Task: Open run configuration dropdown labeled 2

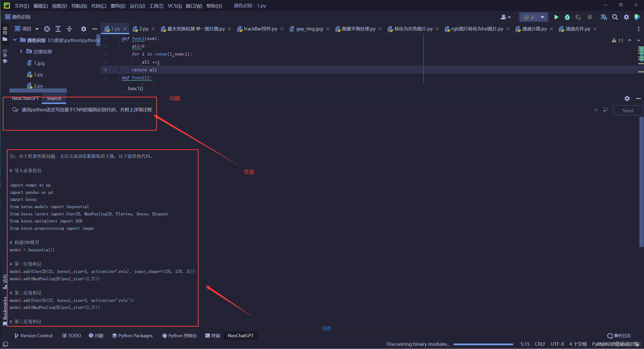Action: (533, 17)
